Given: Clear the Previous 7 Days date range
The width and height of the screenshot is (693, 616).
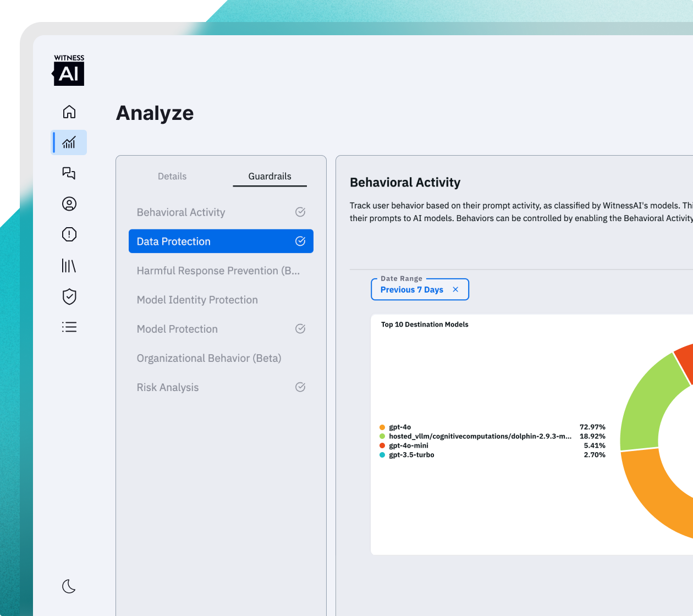Looking at the screenshot, I should pyautogui.click(x=455, y=289).
